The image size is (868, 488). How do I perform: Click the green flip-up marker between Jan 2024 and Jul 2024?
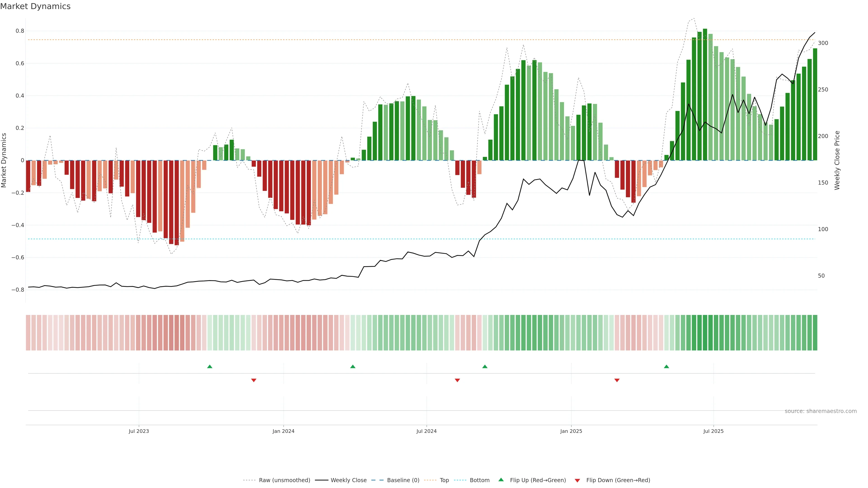(353, 366)
